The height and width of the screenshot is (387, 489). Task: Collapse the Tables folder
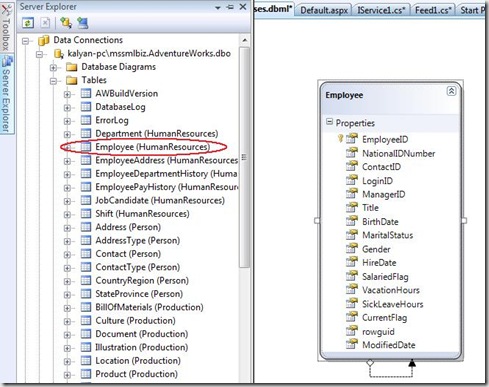(x=53, y=81)
